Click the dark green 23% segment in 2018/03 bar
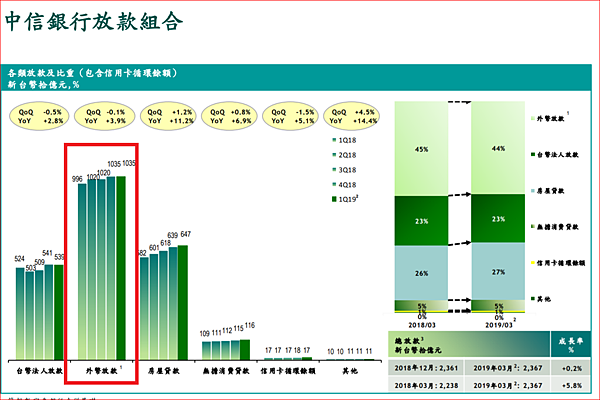The image size is (600, 400). click(x=421, y=221)
